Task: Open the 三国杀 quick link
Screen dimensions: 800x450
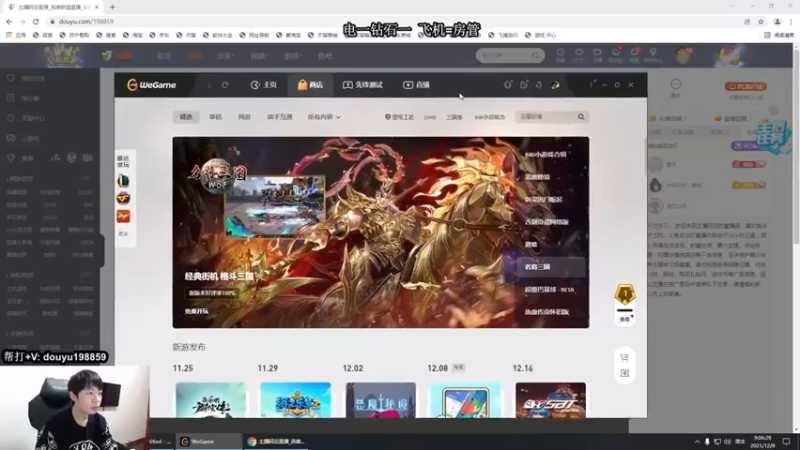Action: [x=454, y=117]
